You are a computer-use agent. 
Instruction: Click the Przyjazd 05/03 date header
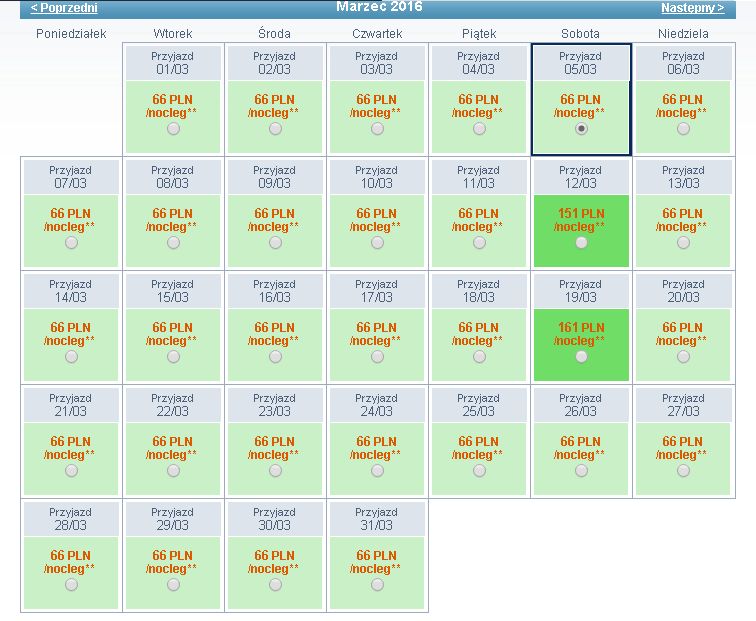pos(580,63)
